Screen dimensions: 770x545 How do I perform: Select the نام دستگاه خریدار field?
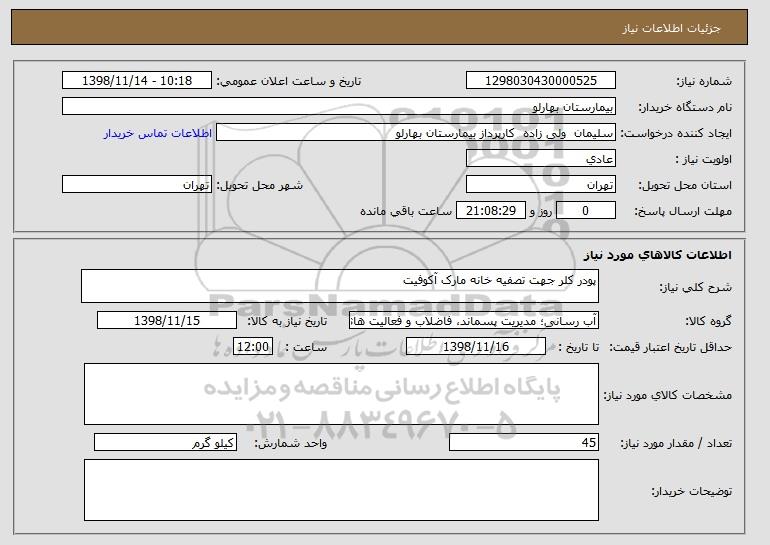[339, 107]
